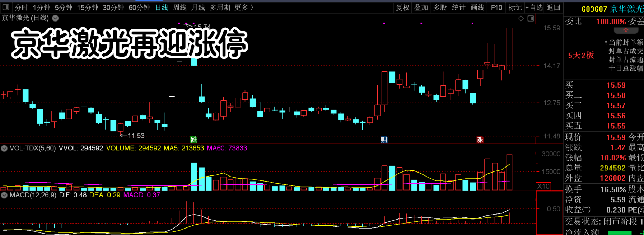Click the 委比 100.00% value
This screenshot has height=235, width=644.
611,22
